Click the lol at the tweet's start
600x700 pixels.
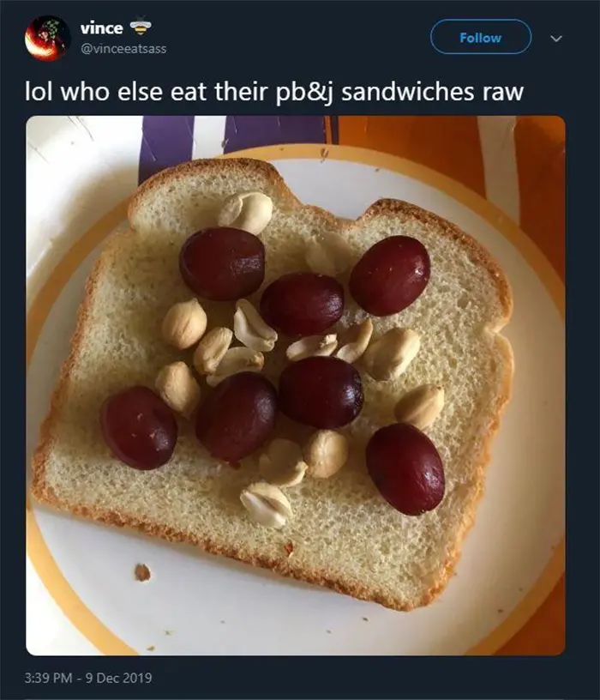coord(39,92)
